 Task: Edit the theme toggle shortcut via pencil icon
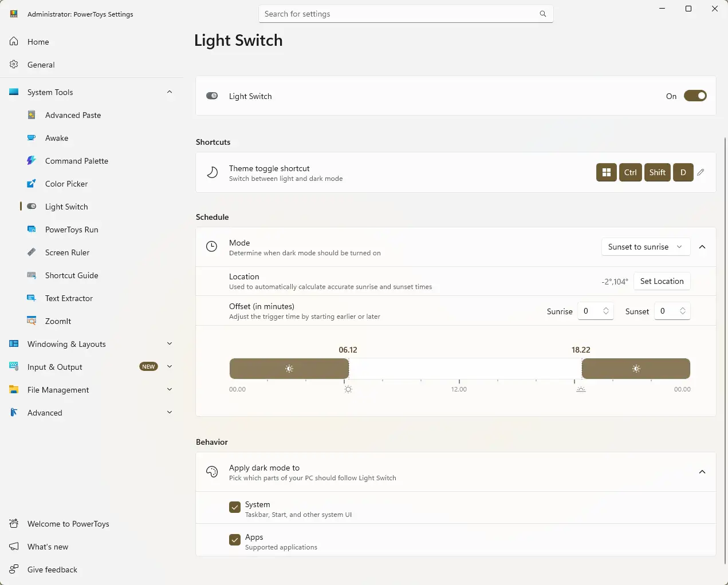(x=701, y=172)
